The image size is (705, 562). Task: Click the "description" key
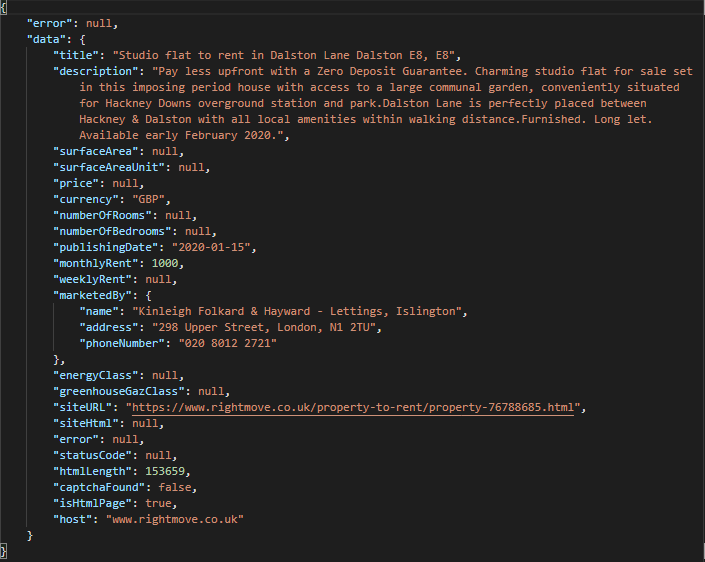tap(96, 71)
